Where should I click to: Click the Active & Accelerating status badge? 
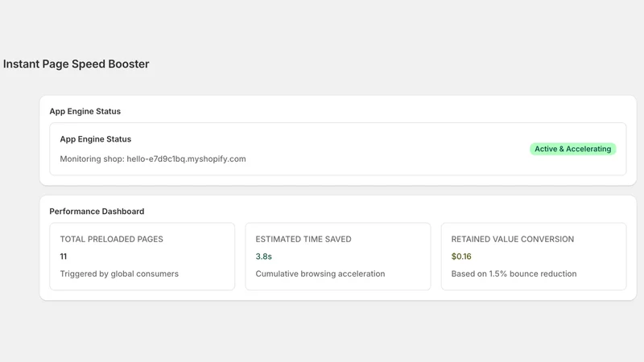572,149
